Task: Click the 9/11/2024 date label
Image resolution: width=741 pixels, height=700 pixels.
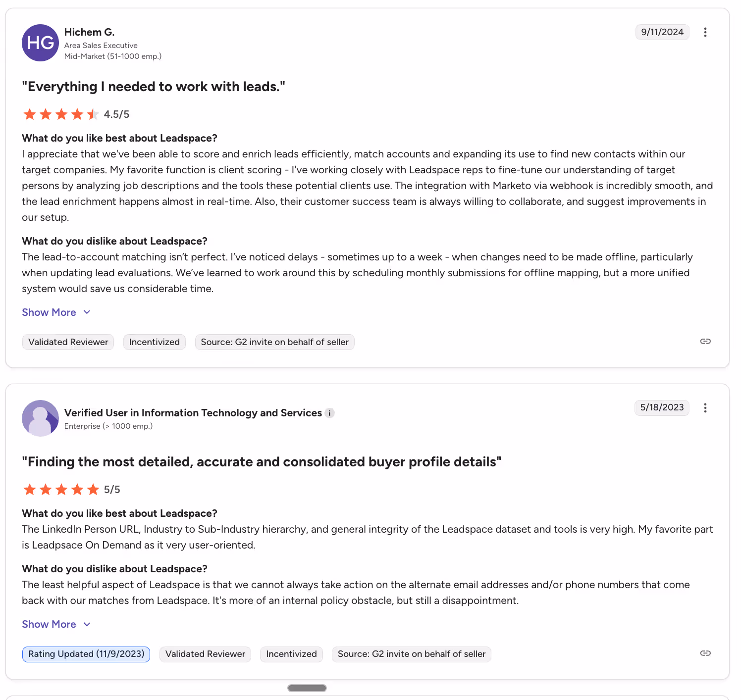Action: coord(662,32)
